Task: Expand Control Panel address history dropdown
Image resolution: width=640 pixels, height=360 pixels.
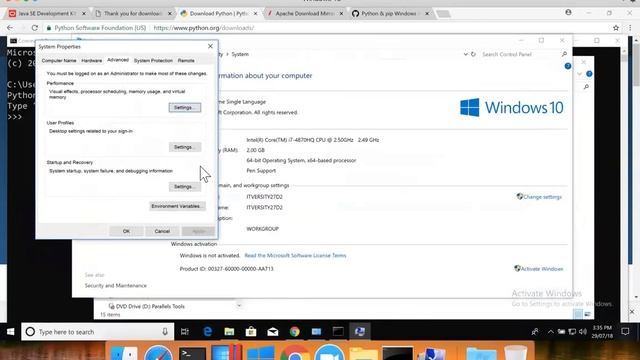Action: (465, 54)
